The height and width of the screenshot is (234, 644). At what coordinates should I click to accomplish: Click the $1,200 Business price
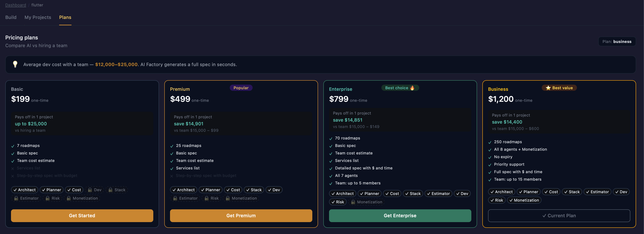[x=501, y=99]
